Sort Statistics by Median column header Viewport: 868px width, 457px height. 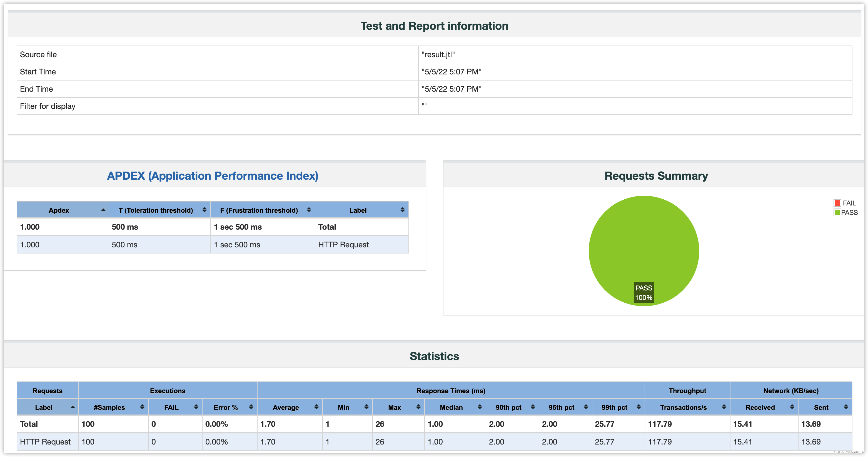pyautogui.click(x=451, y=407)
